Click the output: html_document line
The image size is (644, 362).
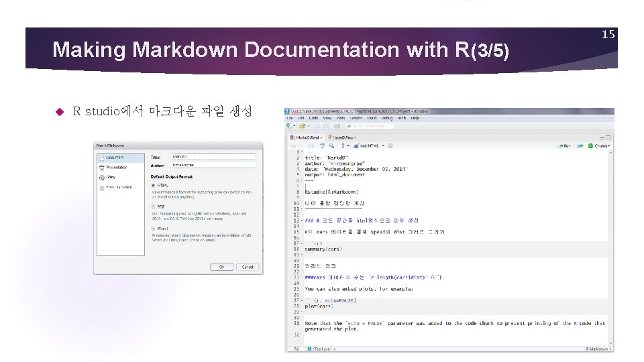pyautogui.click(x=335, y=175)
